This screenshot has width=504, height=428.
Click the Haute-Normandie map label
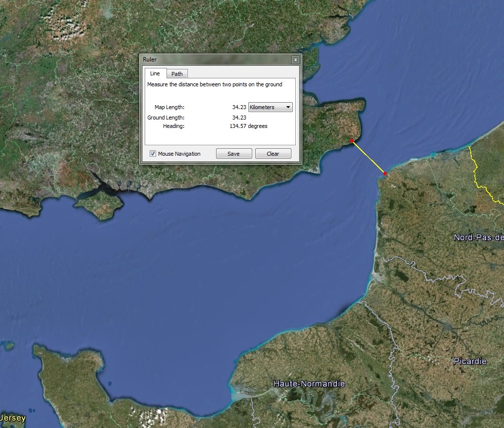coord(309,383)
